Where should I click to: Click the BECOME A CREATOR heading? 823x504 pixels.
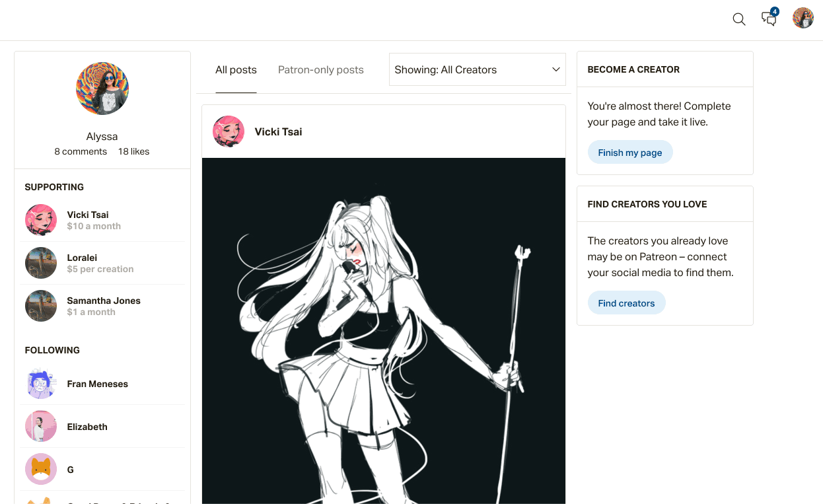(x=633, y=69)
